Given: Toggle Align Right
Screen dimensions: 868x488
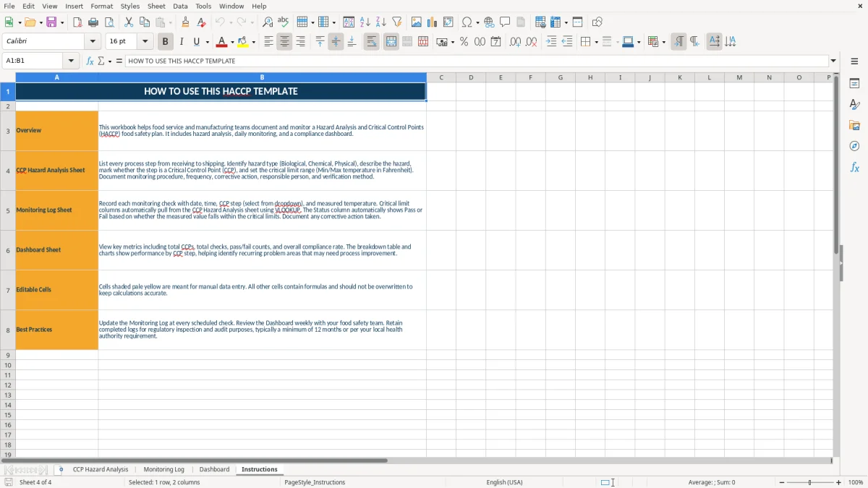Looking at the screenshot, I should (x=300, y=42).
